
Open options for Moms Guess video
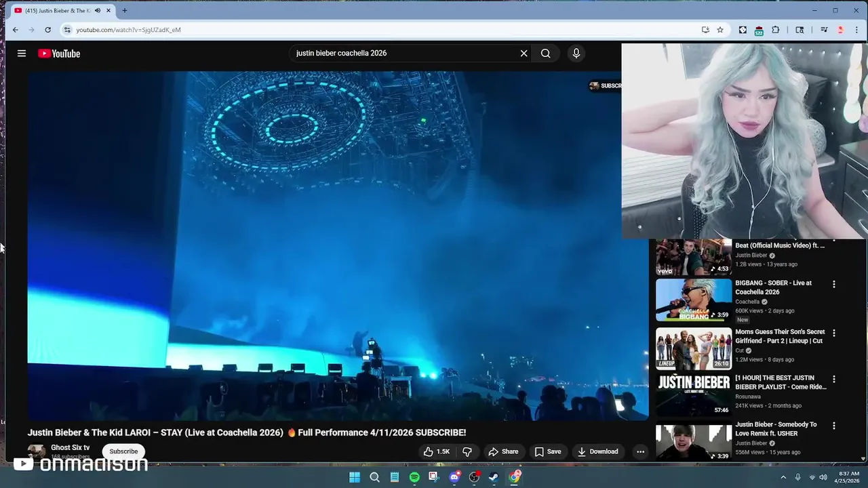834,333
